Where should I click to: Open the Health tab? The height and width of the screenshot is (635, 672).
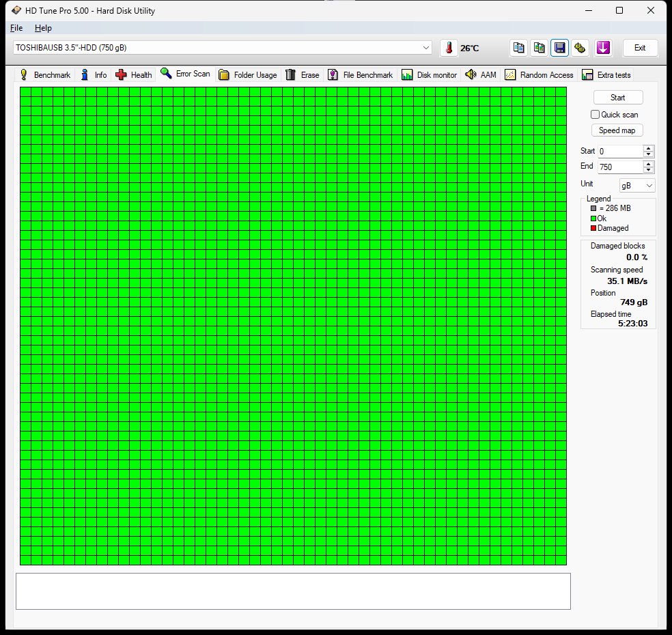[134, 75]
